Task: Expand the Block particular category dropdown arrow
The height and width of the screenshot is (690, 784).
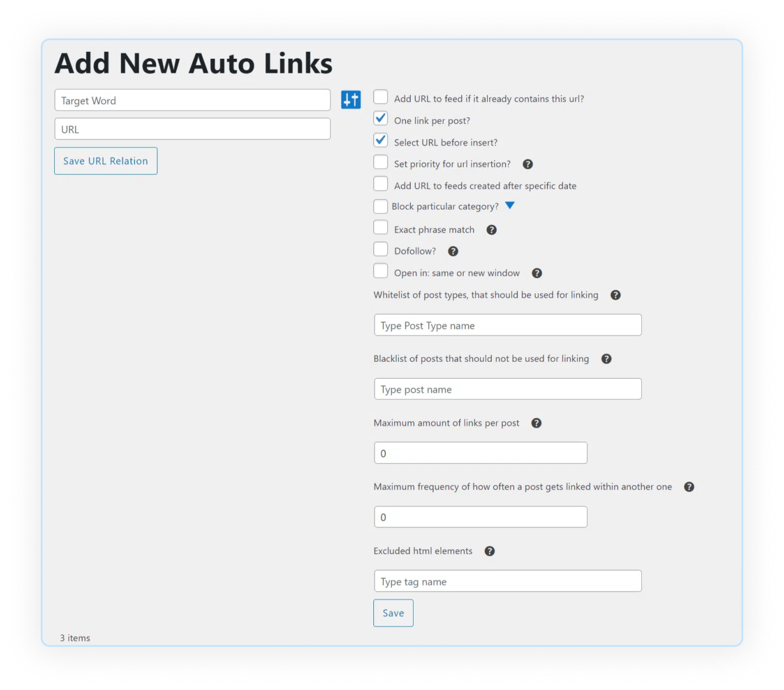Action: click(x=510, y=206)
